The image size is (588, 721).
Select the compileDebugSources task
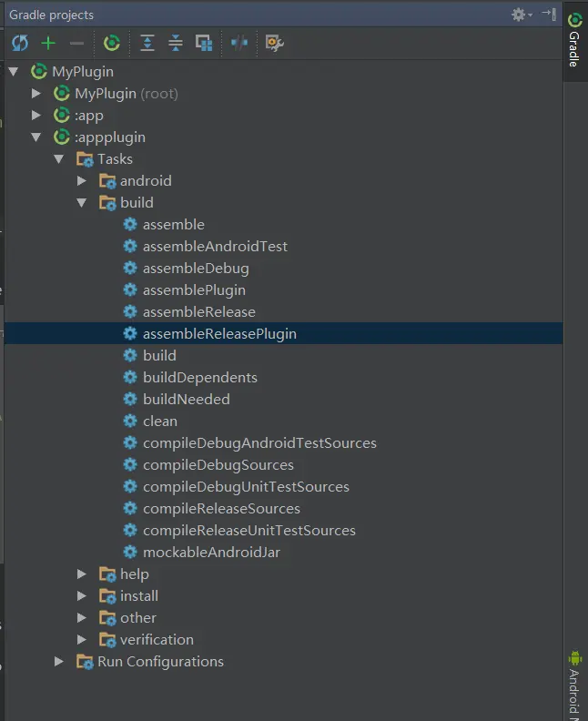coord(218,465)
